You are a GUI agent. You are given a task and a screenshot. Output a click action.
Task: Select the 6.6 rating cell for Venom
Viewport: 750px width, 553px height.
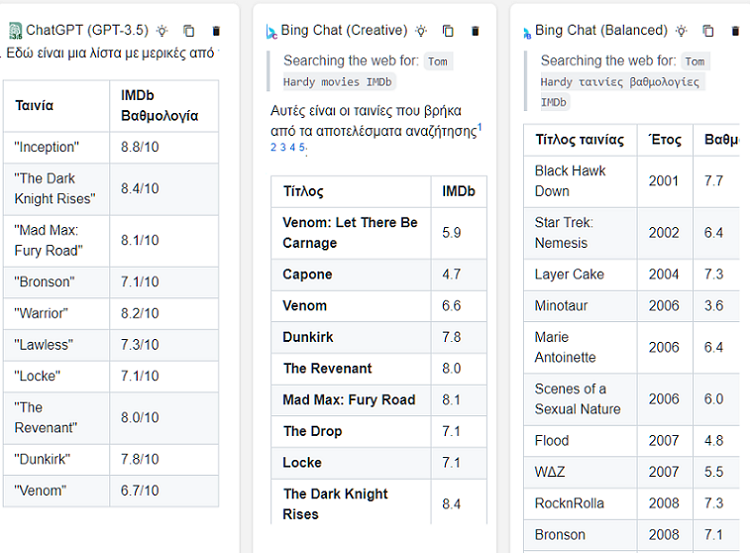coord(459,306)
